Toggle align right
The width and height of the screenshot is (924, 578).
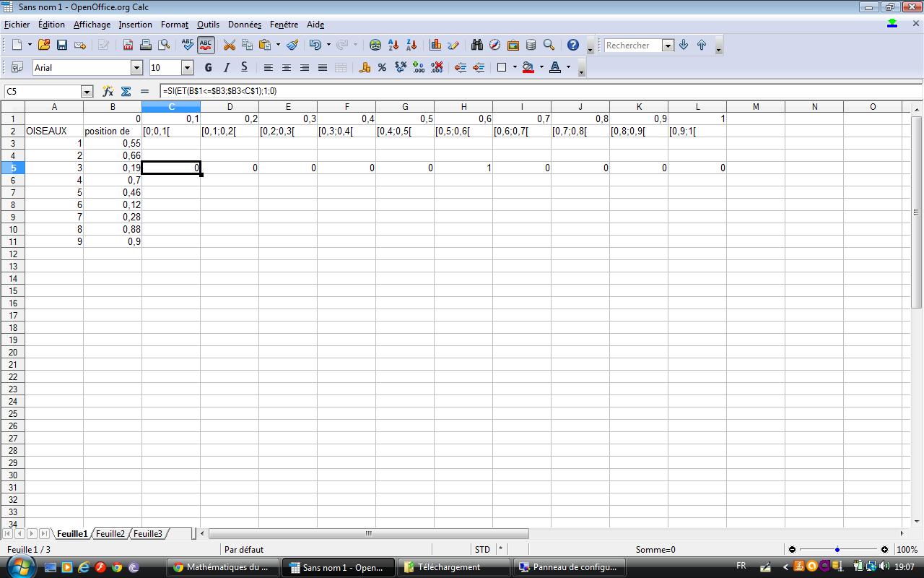click(x=305, y=67)
